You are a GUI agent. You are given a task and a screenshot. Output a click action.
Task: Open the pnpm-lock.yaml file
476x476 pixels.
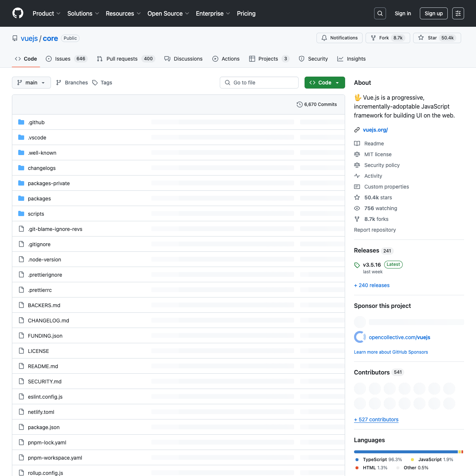[47, 443]
